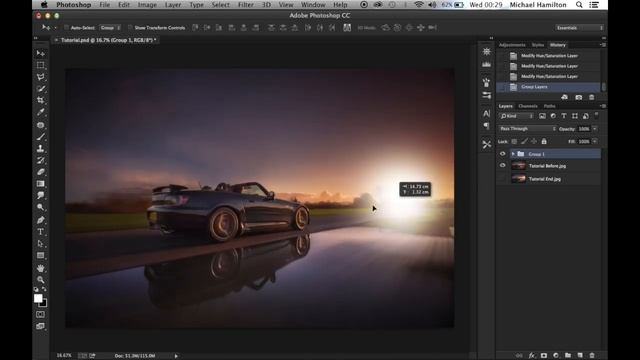Toggle layer filtering switch
This screenshot has width=640, height=360.
coord(596,116)
